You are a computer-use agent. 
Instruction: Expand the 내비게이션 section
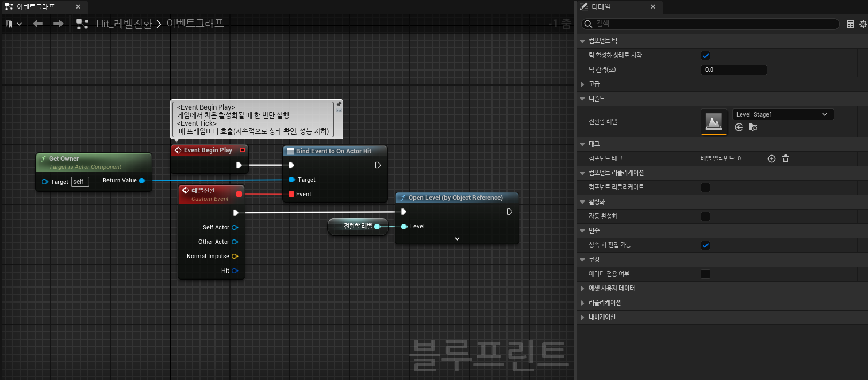pyautogui.click(x=582, y=317)
